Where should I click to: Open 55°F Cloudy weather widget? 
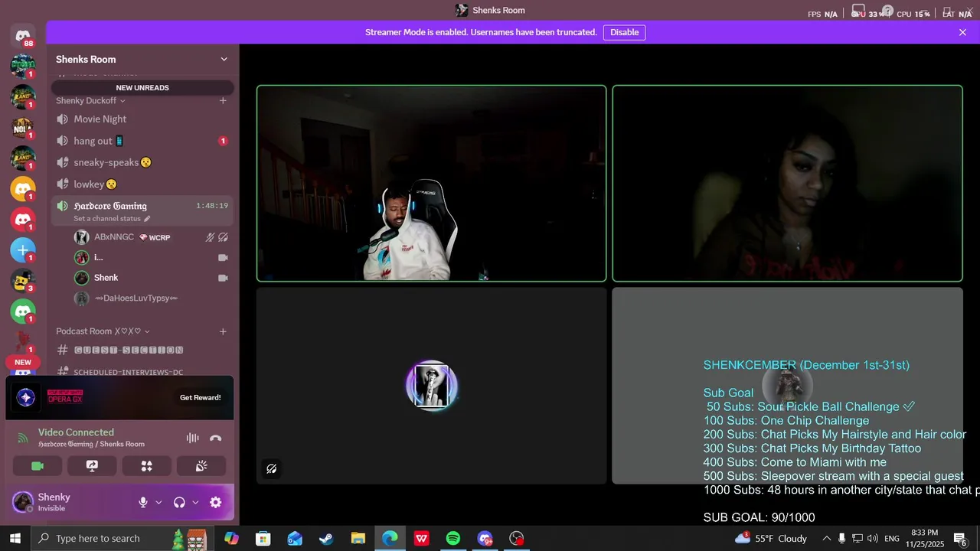pyautogui.click(x=771, y=539)
